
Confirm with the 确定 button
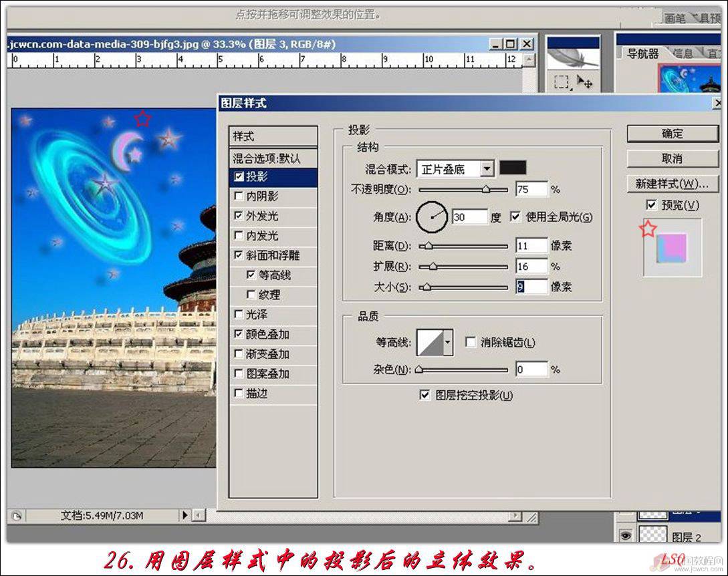(673, 134)
